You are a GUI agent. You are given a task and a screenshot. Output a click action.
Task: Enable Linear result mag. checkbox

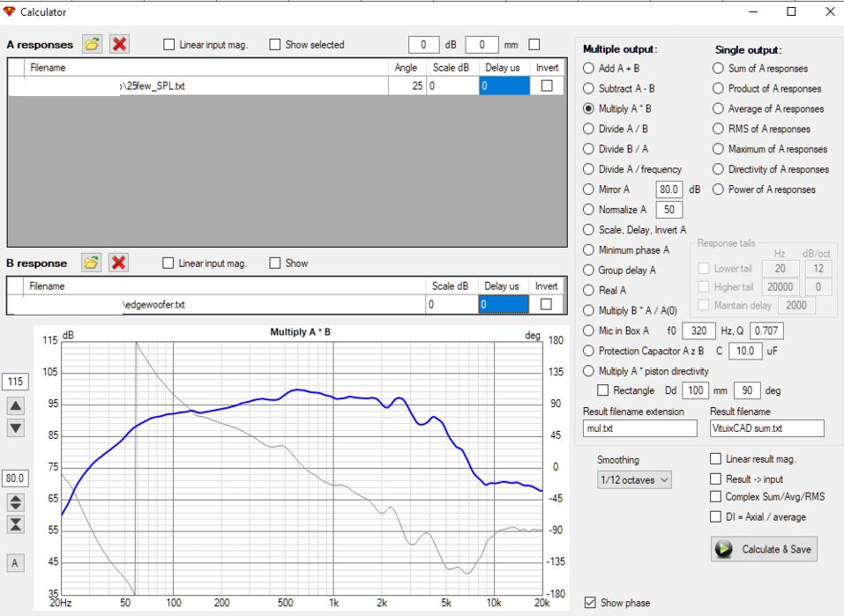point(715,459)
